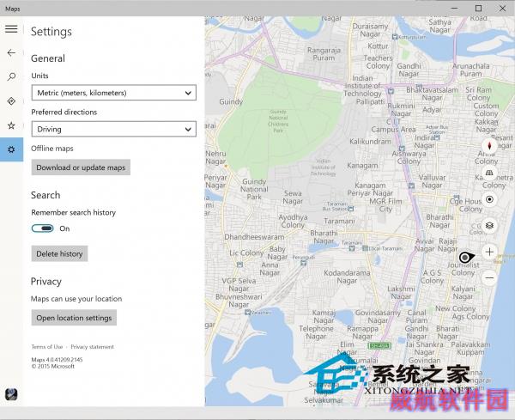Viewport: 515px width, 420px height.
Task: Open the Units dropdown
Action: [x=114, y=93]
